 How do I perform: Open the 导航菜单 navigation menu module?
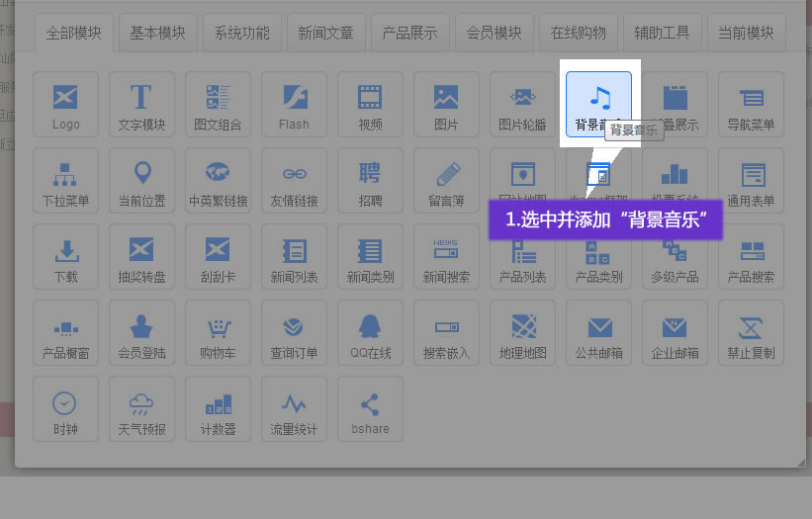(751, 104)
